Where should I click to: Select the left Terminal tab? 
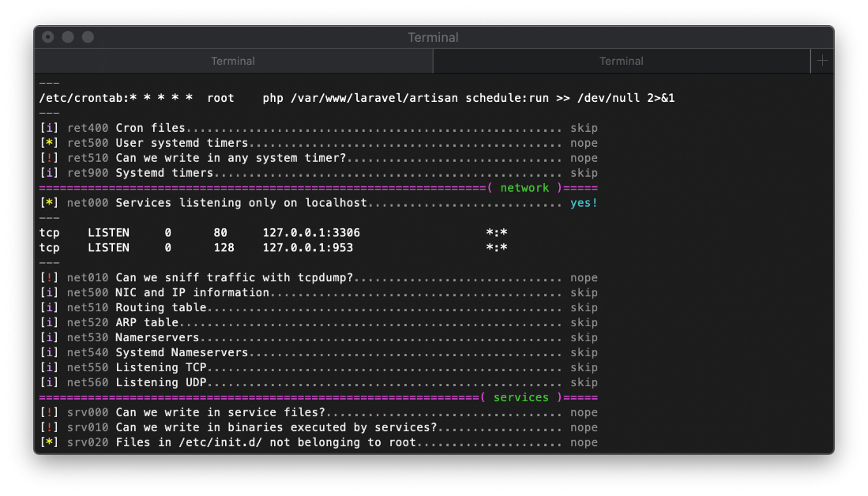(x=232, y=61)
